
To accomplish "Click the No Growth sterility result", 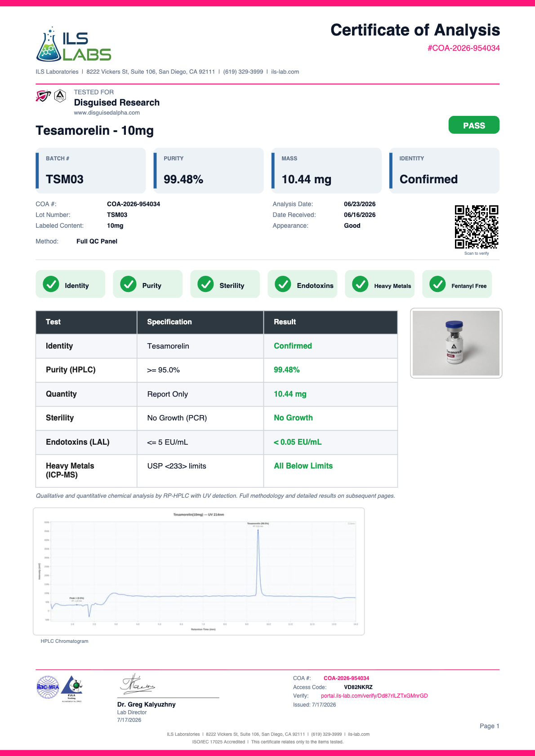I will pyautogui.click(x=293, y=418).
